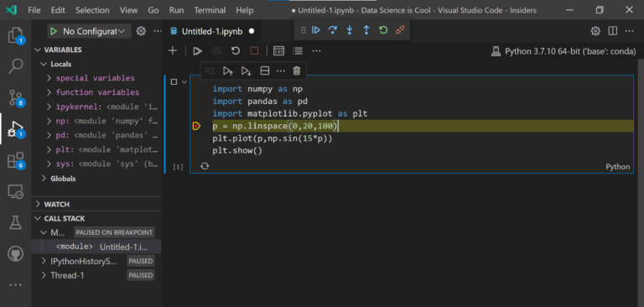The height and width of the screenshot is (307, 644).
Task: Open the Explorer view in activity bar
Action: [16, 35]
